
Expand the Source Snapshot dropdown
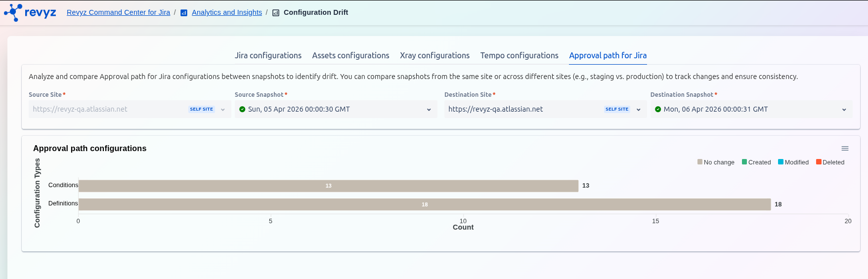point(429,110)
